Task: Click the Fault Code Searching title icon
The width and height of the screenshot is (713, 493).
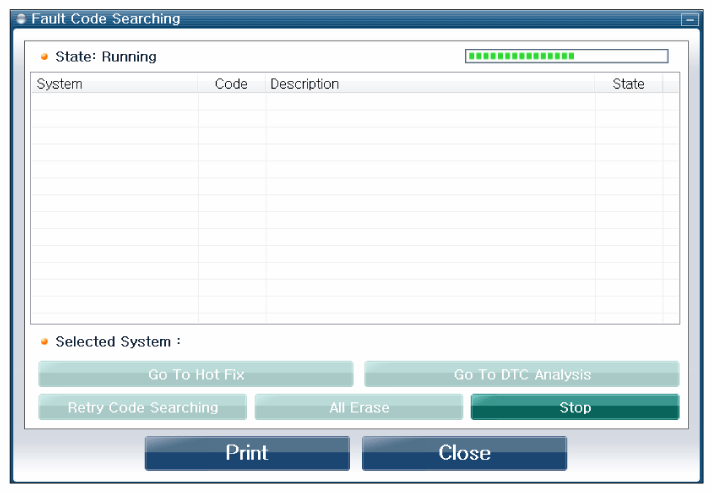Action: tap(21, 19)
